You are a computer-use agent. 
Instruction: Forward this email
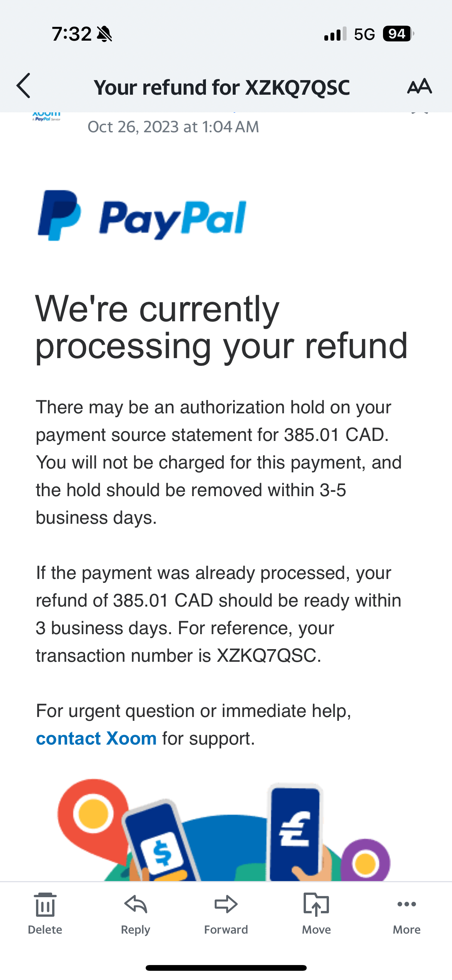(x=226, y=913)
